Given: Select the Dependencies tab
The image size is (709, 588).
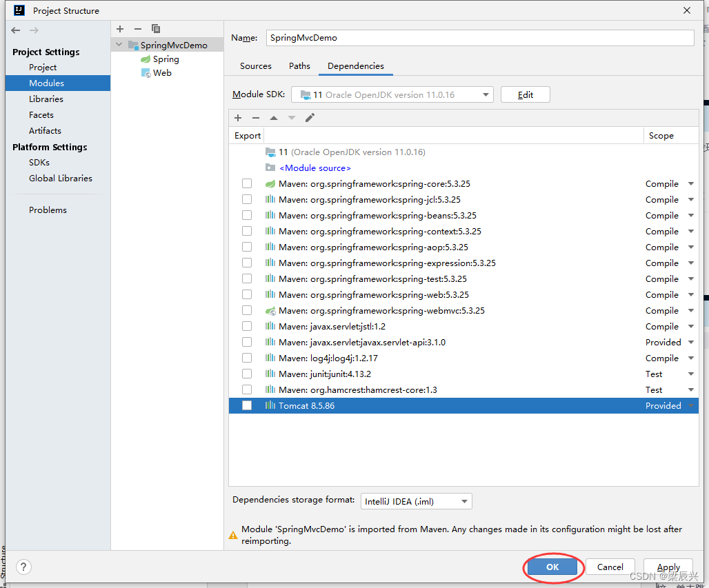Looking at the screenshot, I should [356, 66].
